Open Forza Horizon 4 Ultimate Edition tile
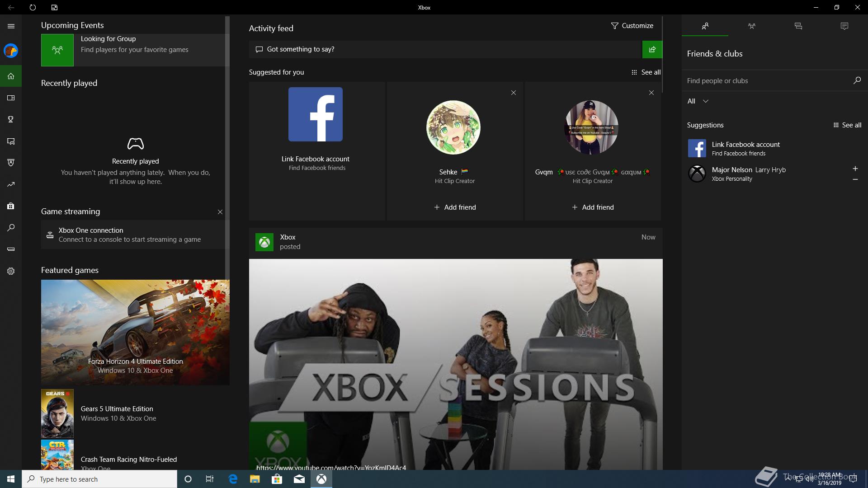This screenshot has width=868, height=488. pos(135,333)
